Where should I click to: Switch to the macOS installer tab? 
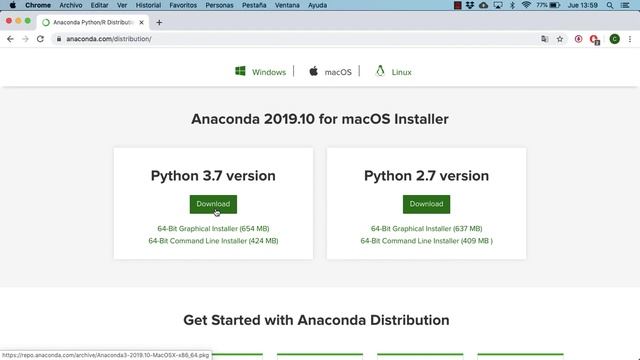(x=330, y=72)
